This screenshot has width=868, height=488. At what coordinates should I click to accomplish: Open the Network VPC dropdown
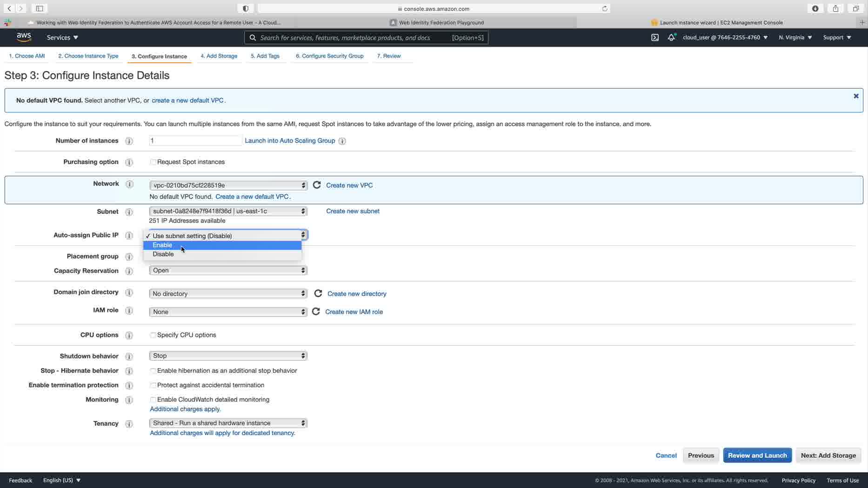(228, 185)
